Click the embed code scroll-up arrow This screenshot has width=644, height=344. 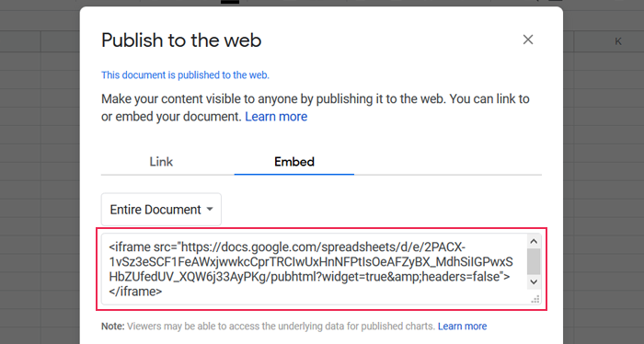click(x=534, y=241)
